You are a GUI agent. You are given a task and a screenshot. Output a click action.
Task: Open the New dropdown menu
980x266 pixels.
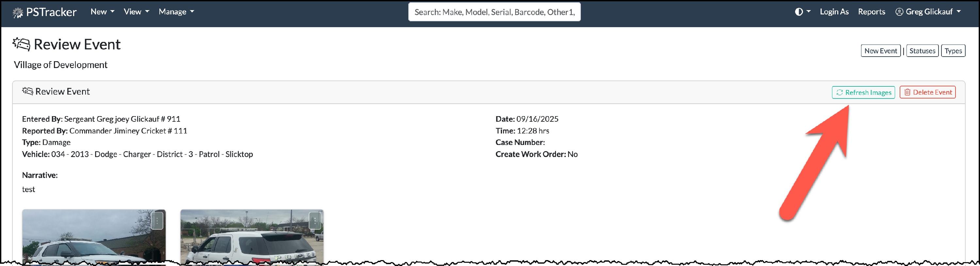[x=102, y=12]
